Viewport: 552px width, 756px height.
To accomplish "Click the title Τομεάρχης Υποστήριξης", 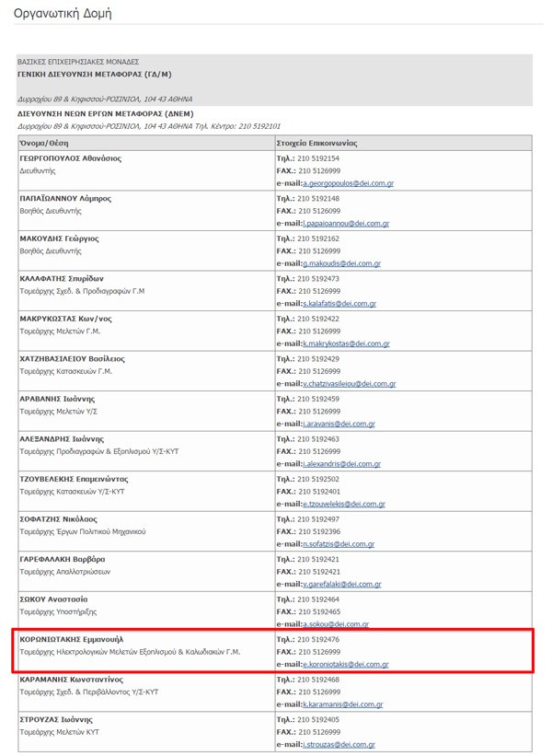I will click(58, 611).
